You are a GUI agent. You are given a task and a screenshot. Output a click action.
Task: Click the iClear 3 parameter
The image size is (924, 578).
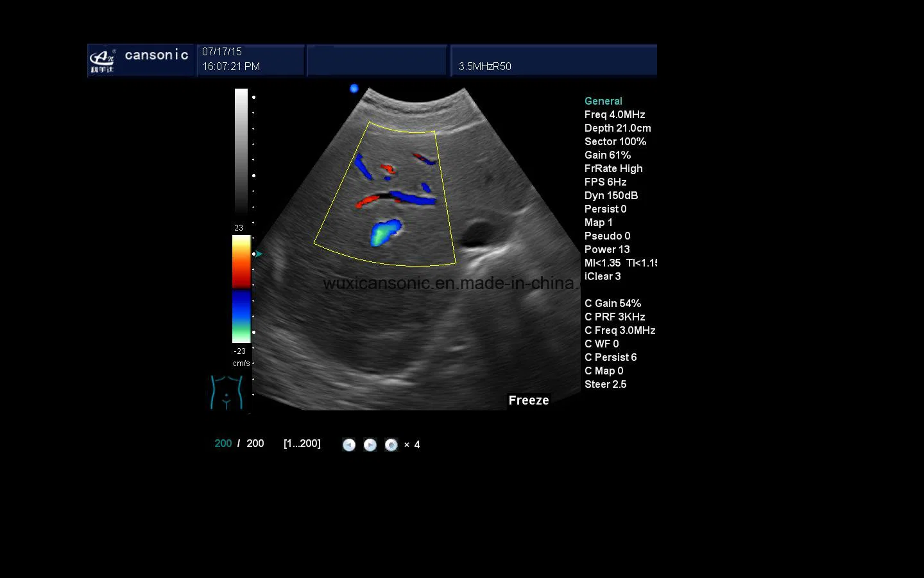coord(603,276)
